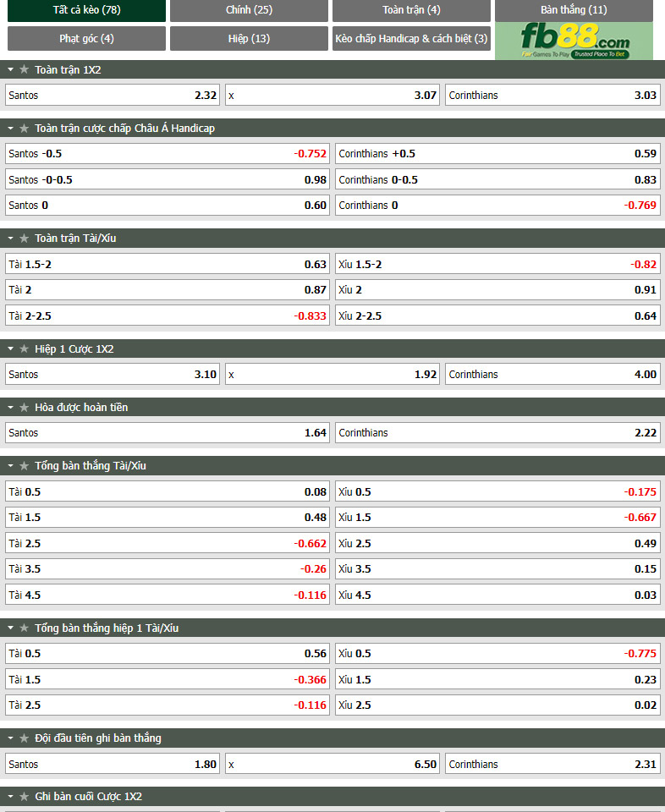Collapse the Toàn trận 1X2 section

10,69
